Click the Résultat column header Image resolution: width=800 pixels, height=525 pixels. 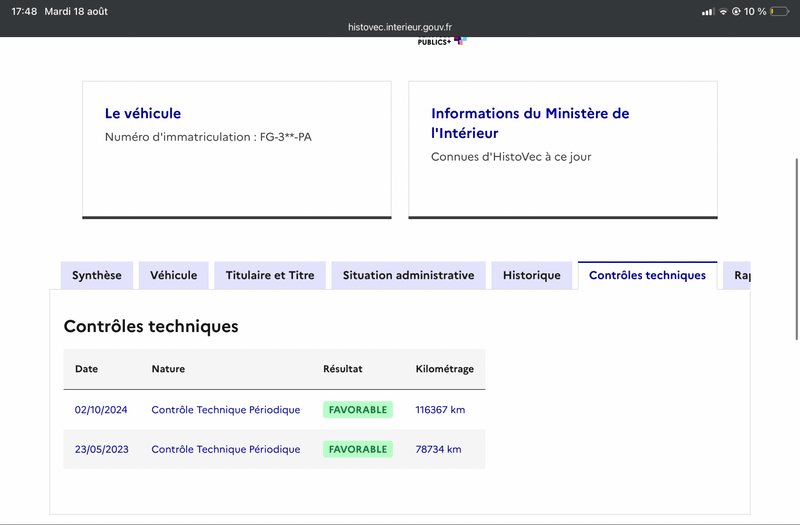(x=342, y=369)
